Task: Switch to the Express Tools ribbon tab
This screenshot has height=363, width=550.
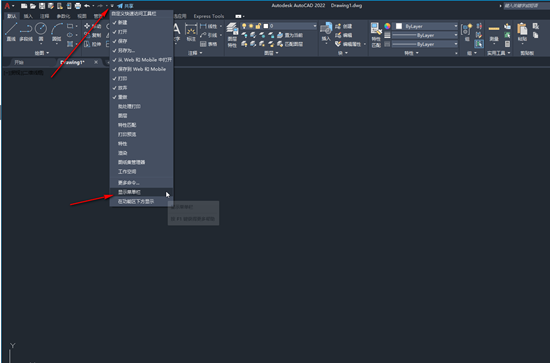Action: [x=209, y=16]
